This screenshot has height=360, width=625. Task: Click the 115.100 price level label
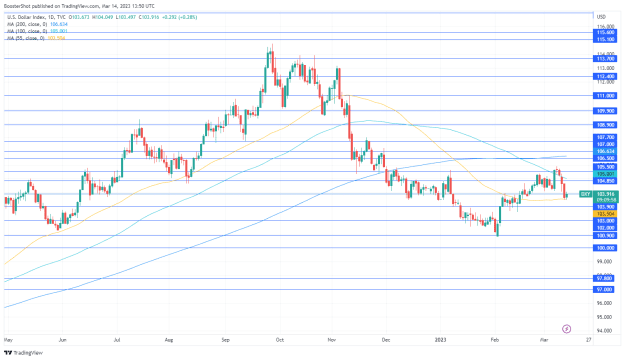[x=605, y=39]
